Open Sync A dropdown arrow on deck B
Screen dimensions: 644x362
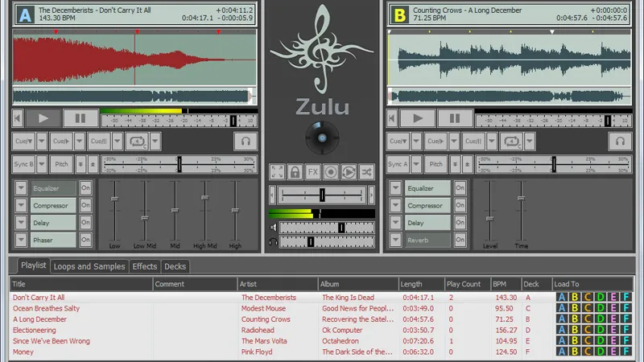(416, 164)
